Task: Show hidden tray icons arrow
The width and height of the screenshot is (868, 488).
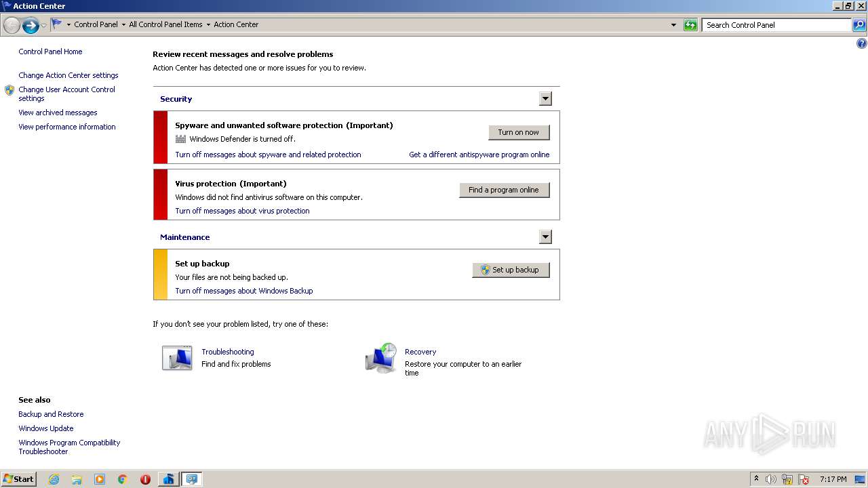Action: tap(756, 479)
